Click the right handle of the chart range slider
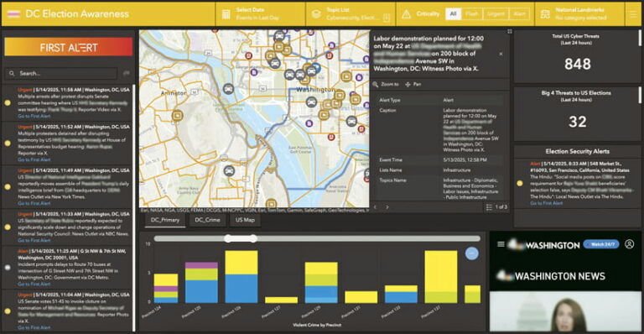644x334 pixels. click(x=254, y=238)
